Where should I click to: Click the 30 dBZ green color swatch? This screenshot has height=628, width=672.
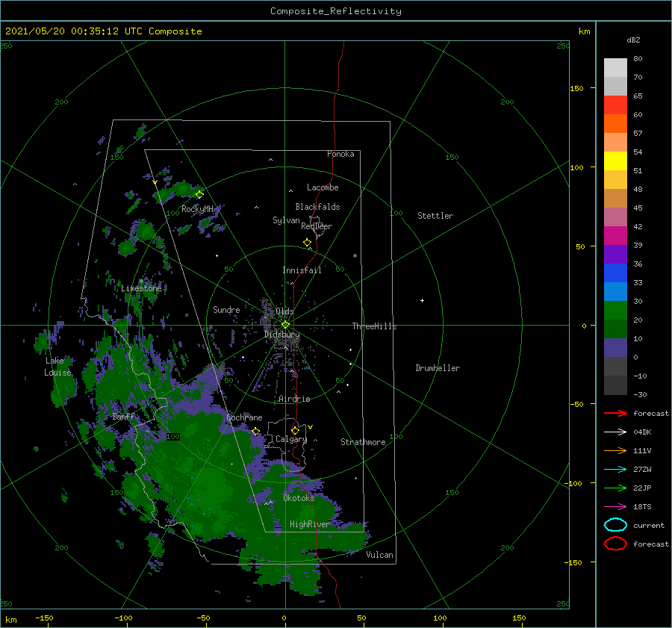(615, 310)
